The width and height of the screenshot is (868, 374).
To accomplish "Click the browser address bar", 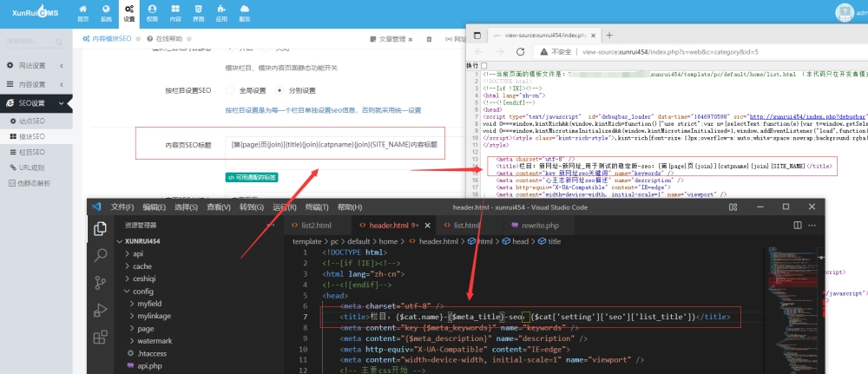I will point(700,51).
